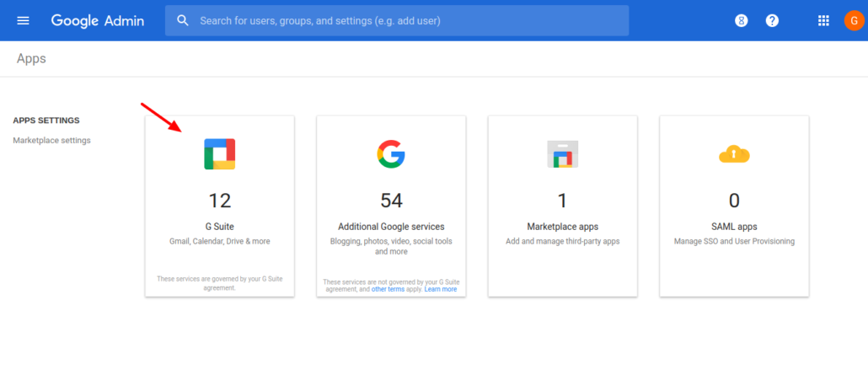
Task: Focus the users, groups, settings search field
Action: pos(397,20)
